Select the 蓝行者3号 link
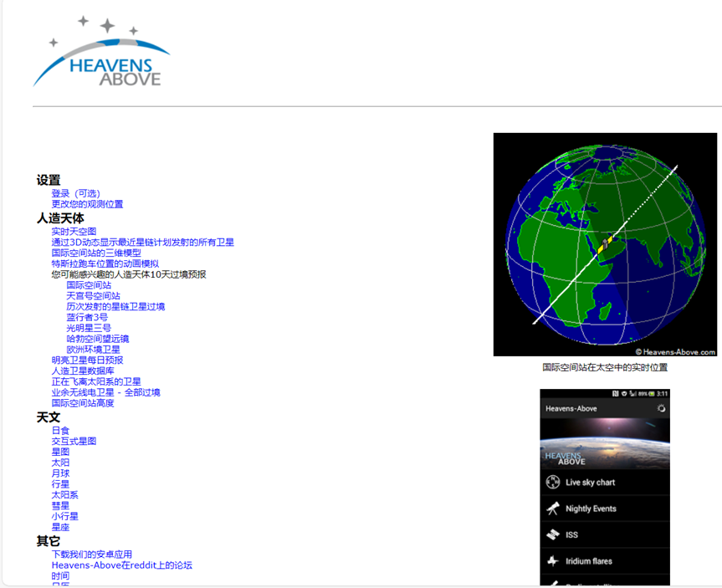The height and width of the screenshot is (588, 722). 87,317
